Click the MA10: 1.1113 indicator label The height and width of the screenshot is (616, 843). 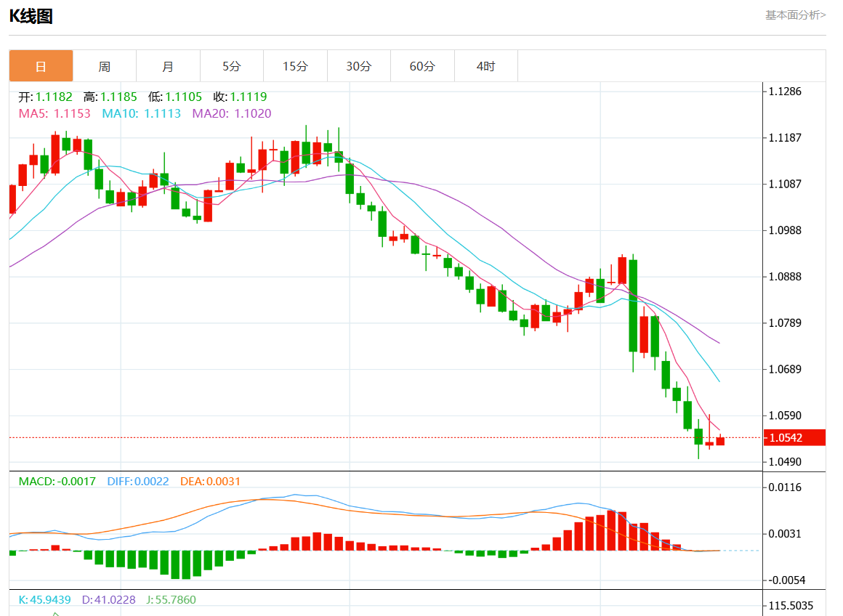(x=142, y=113)
